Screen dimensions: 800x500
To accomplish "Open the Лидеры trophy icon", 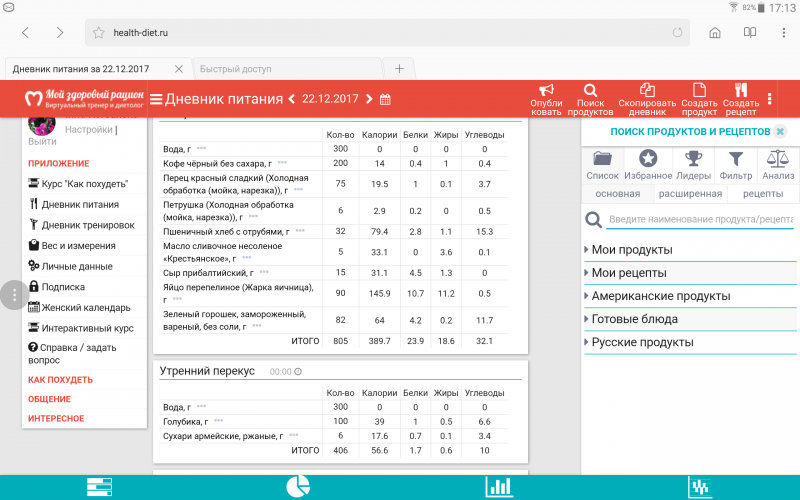I will [x=692, y=158].
